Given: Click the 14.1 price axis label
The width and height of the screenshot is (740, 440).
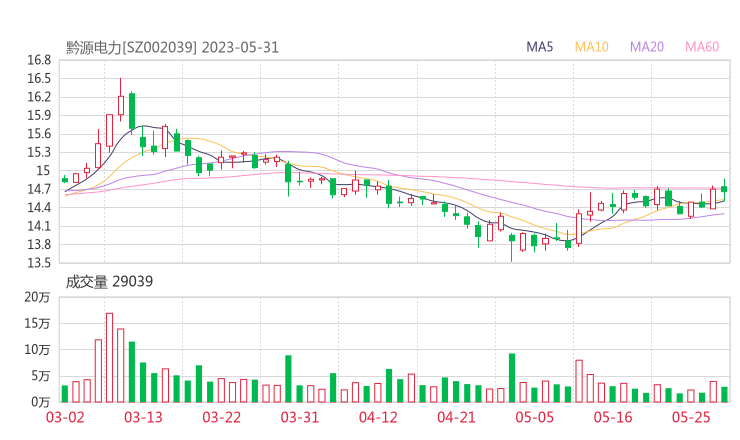Looking at the screenshot, I should 39,226.
